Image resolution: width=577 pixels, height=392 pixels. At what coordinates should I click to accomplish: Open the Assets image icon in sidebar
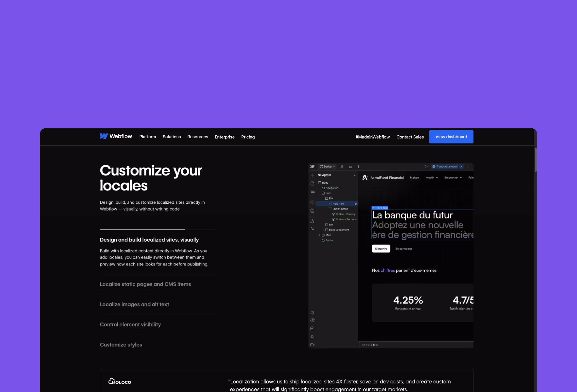312,211
